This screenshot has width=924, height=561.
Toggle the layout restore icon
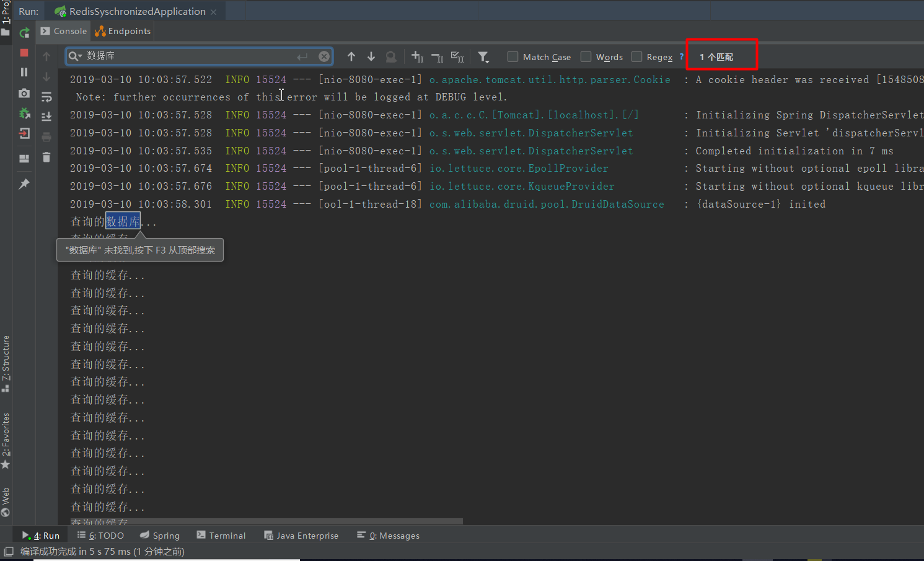(24, 159)
